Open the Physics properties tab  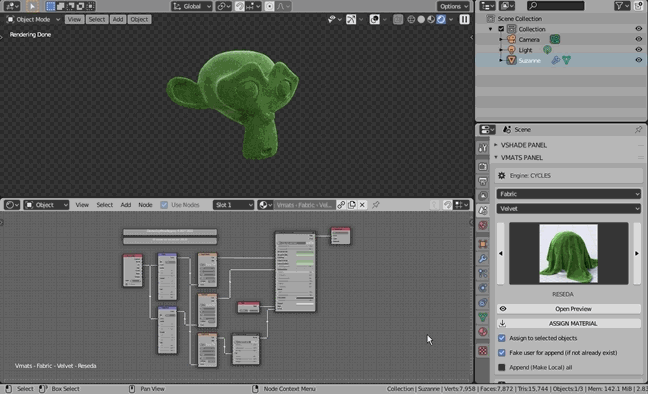pos(483,288)
